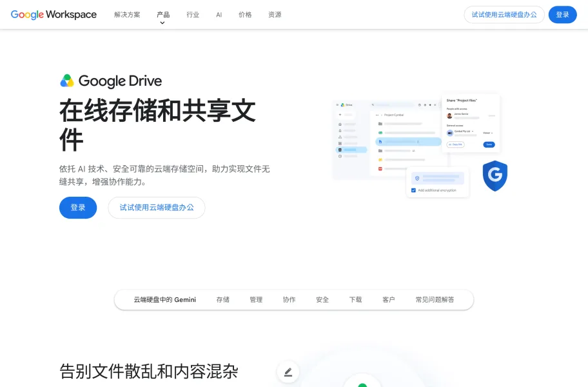Click the pencil edit icon circle
This screenshot has height=387, width=588.
click(x=288, y=372)
